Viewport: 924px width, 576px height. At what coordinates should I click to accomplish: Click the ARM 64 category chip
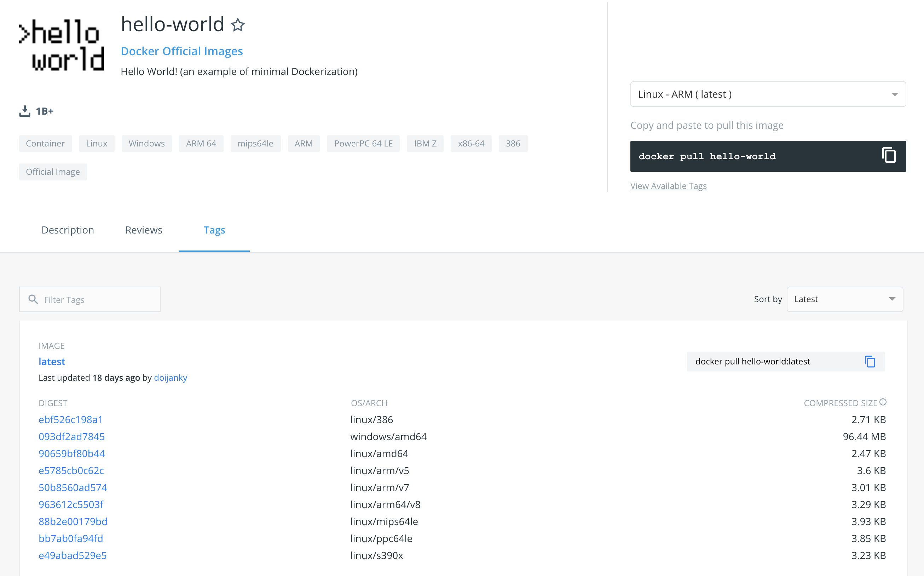(201, 144)
